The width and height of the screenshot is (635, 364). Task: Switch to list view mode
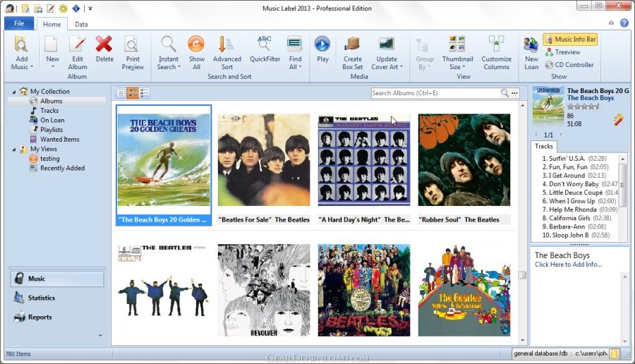(x=121, y=93)
